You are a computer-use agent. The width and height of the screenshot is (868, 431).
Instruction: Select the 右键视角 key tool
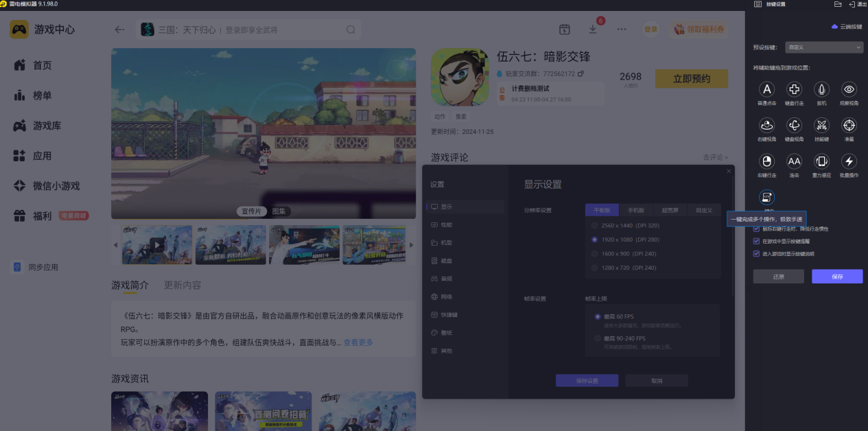coord(766,126)
